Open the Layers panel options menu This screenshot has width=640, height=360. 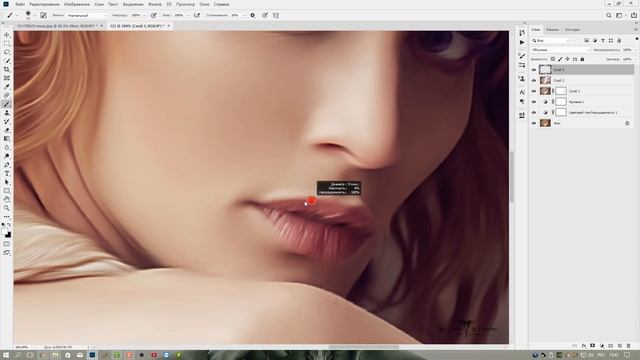coord(636,30)
